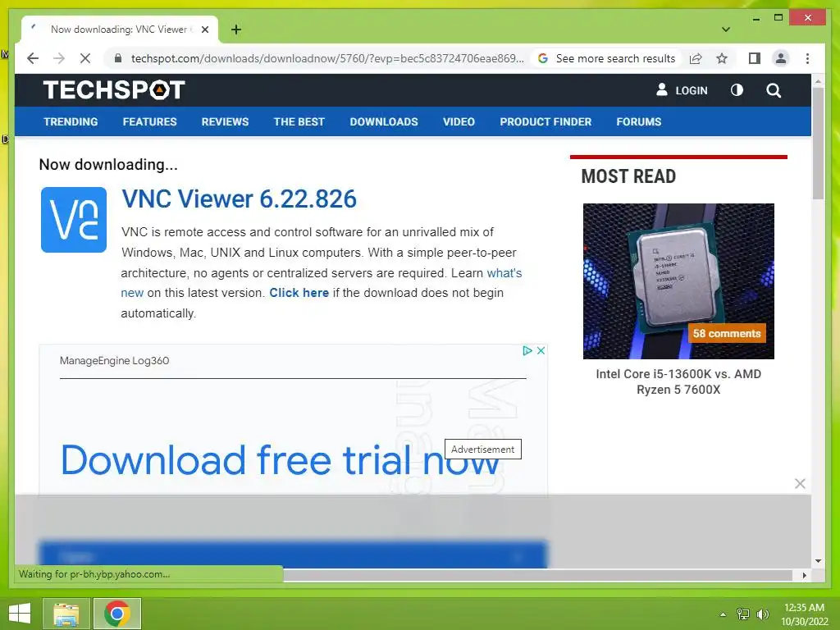Click ManageEngine Log360 ad title
Viewport: 840px width, 630px height.
[x=114, y=361]
